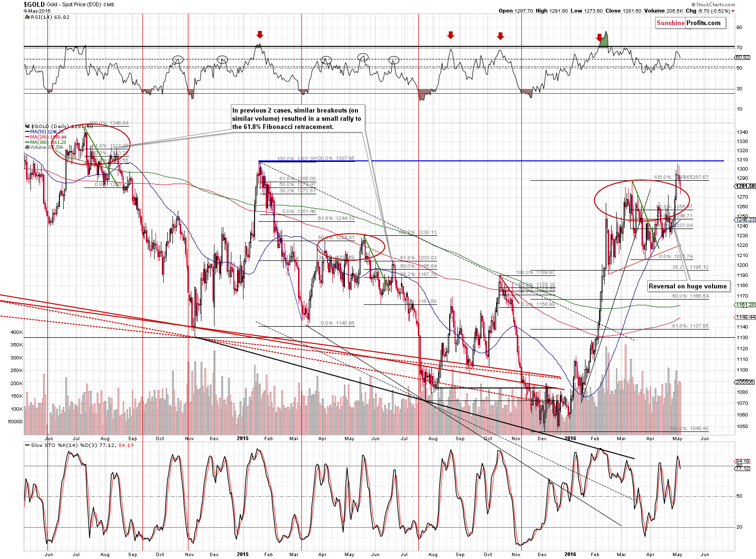756x559 pixels.
Task: Click the 2015 label on price chart axis
Action: [242, 439]
